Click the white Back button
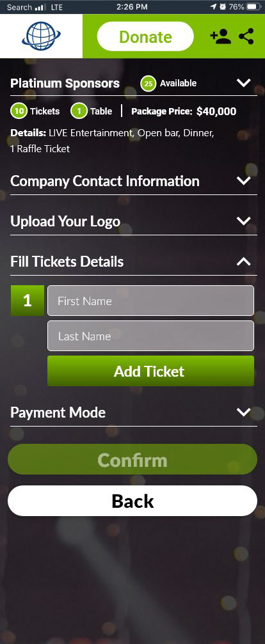The height and width of the screenshot is (644, 265). click(x=132, y=501)
